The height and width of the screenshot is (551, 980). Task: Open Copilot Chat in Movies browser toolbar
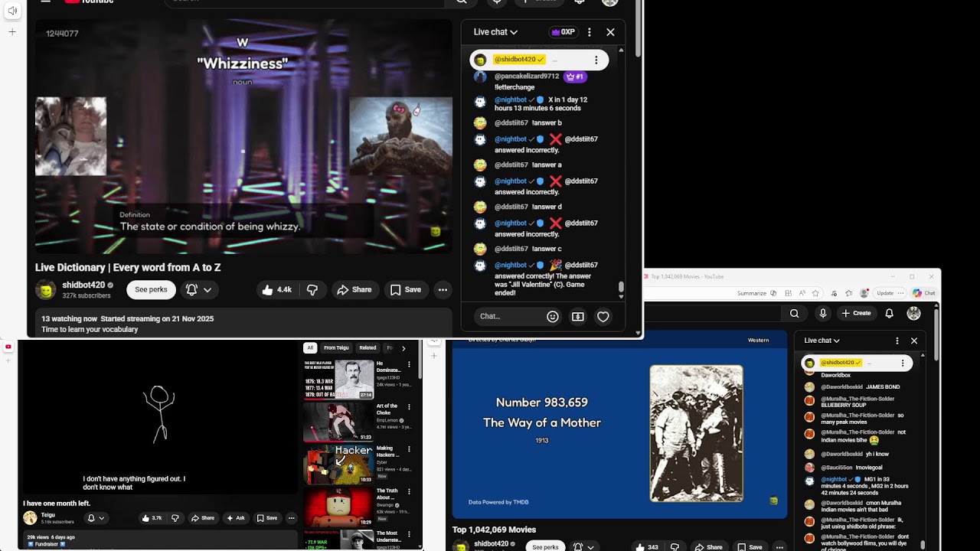click(925, 293)
